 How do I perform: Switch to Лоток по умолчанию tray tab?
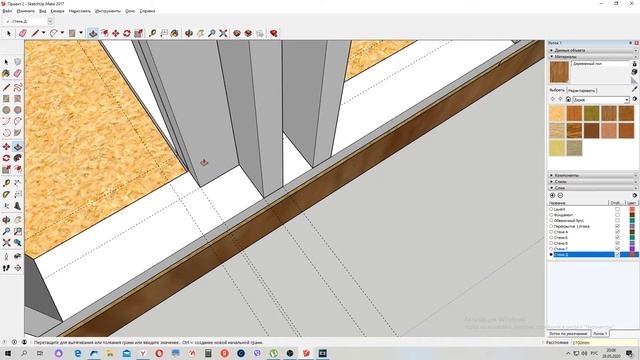(568, 333)
